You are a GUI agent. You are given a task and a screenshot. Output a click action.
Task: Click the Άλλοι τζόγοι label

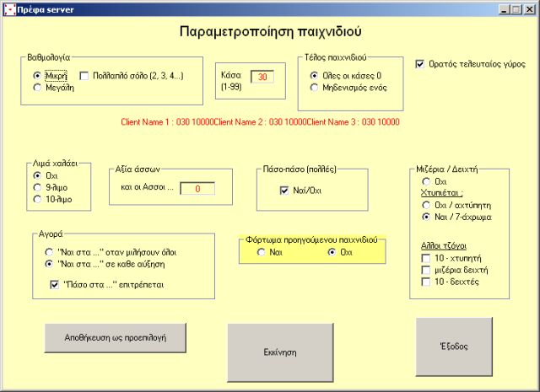click(444, 245)
